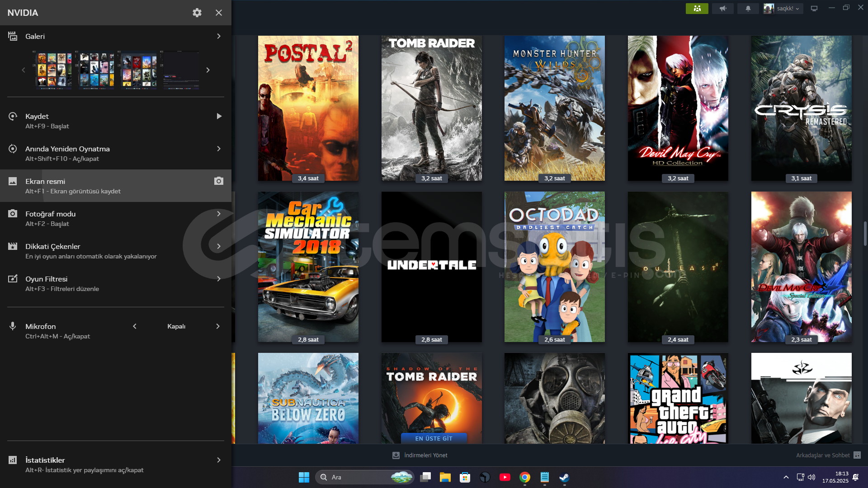Open İndirmeleri Yönet downloads link
The image size is (868, 488).
[420, 455]
